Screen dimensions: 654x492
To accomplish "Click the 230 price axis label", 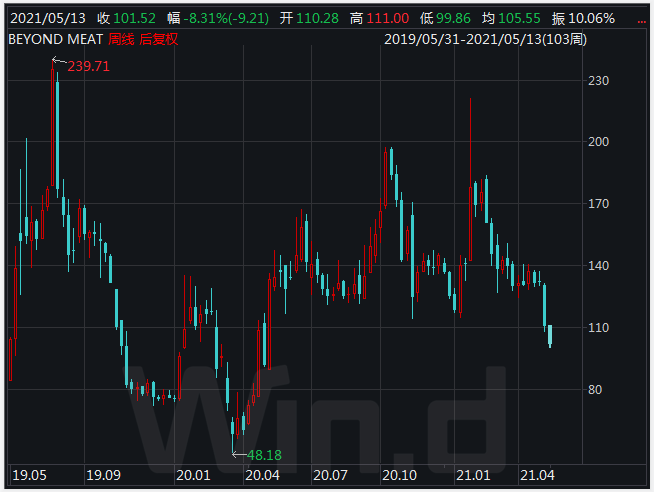I will point(598,80).
